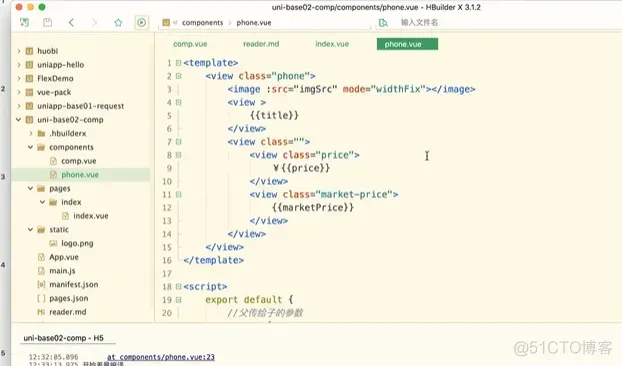Focus the file name search field

[419, 23]
